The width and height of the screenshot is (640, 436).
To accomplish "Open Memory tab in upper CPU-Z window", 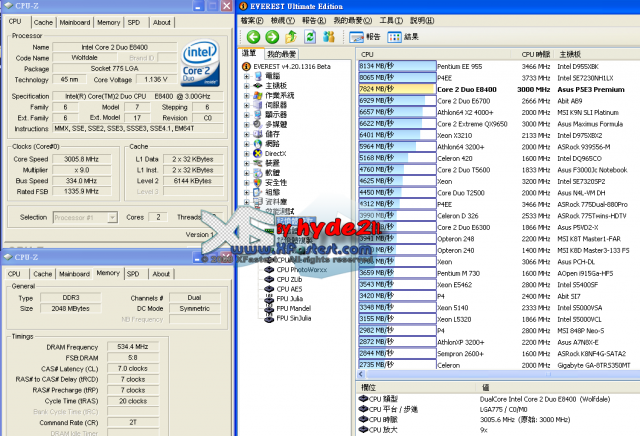I will (x=109, y=22).
